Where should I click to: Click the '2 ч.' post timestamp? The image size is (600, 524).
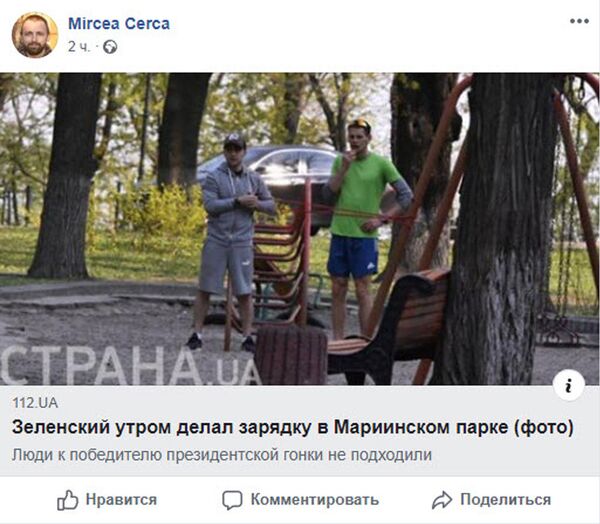pyautogui.click(x=79, y=47)
